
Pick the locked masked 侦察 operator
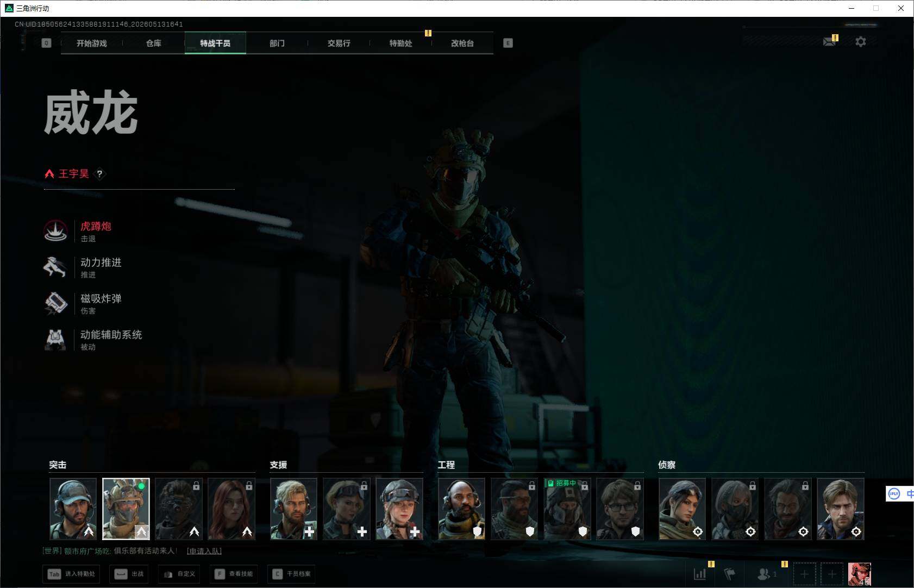735,509
